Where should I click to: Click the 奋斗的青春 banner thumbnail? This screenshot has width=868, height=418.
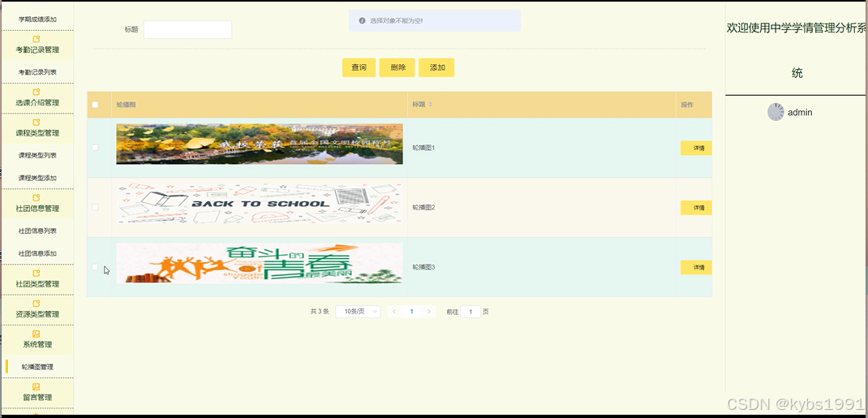tap(259, 264)
